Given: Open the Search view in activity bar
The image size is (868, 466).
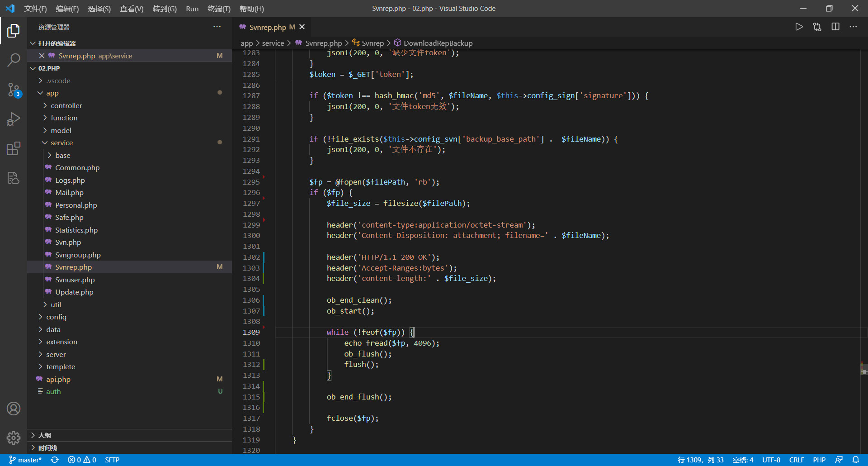Looking at the screenshot, I should pos(14,60).
